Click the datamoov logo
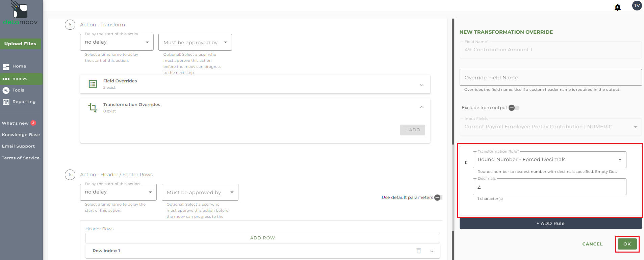The height and width of the screenshot is (260, 644). click(x=20, y=14)
